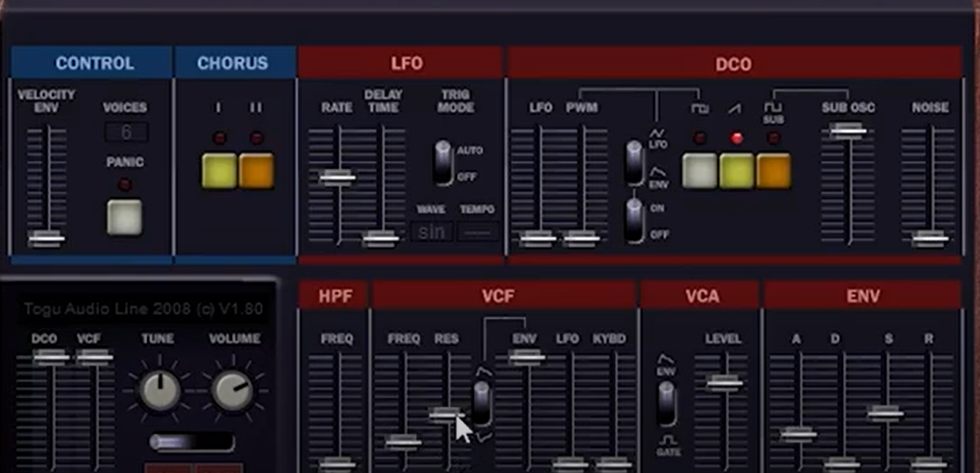Click the Volume knob
The image size is (980, 473).
point(231,391)
